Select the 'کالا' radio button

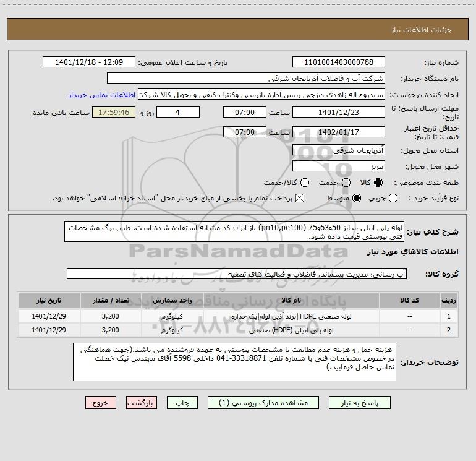[x=378, y=183]
